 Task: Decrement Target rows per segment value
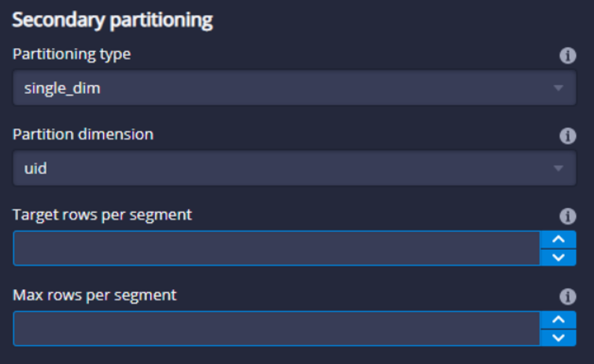point(558,257)
